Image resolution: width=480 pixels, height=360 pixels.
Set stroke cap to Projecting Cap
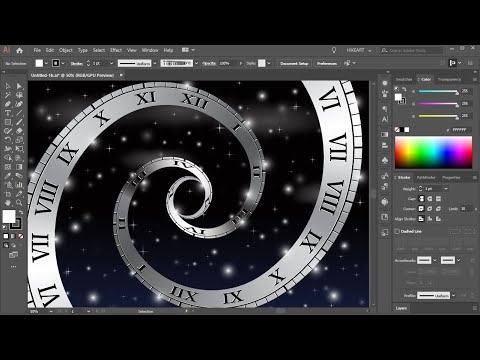point(438,199)
